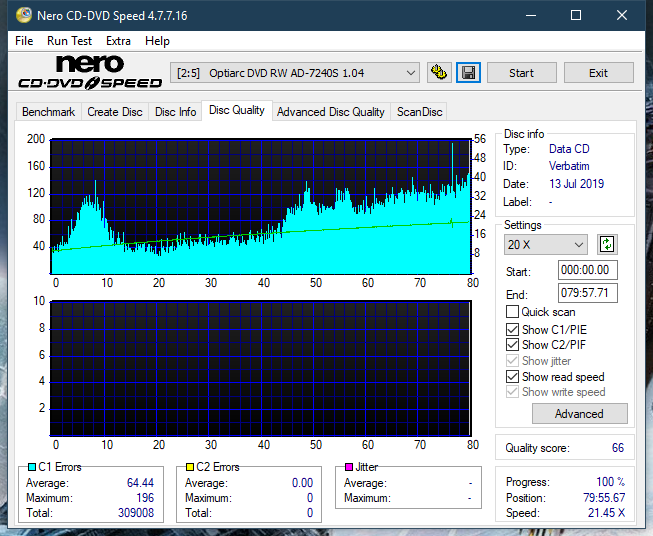Screen dimensions: 653x536
Task: Click the C1 Maximum value 196
Action: pos(145,498)
